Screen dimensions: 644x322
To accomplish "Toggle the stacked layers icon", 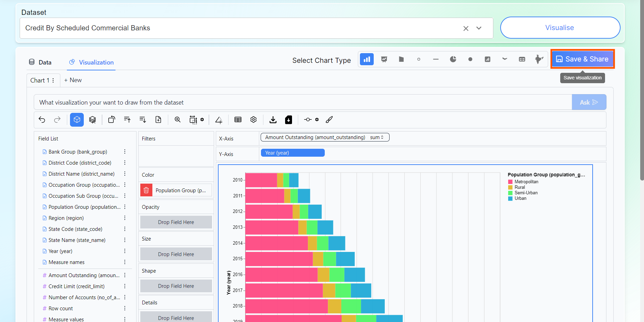I will 92,120.
